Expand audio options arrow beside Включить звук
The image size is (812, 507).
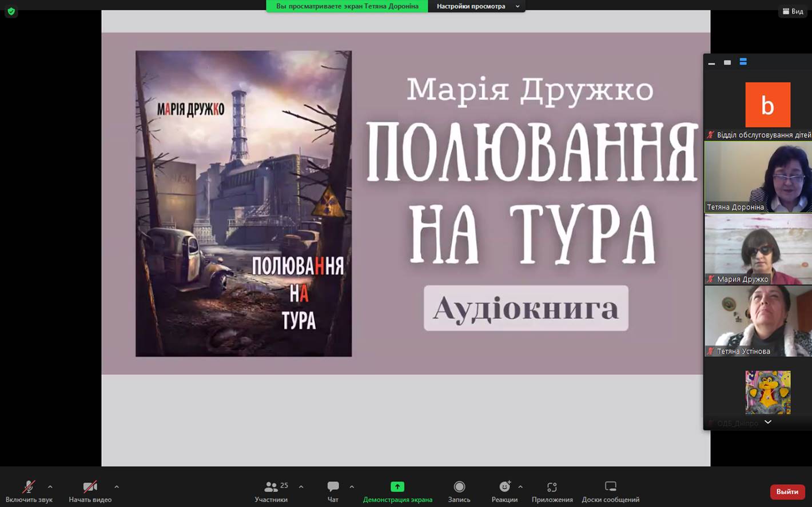(50, 487)
